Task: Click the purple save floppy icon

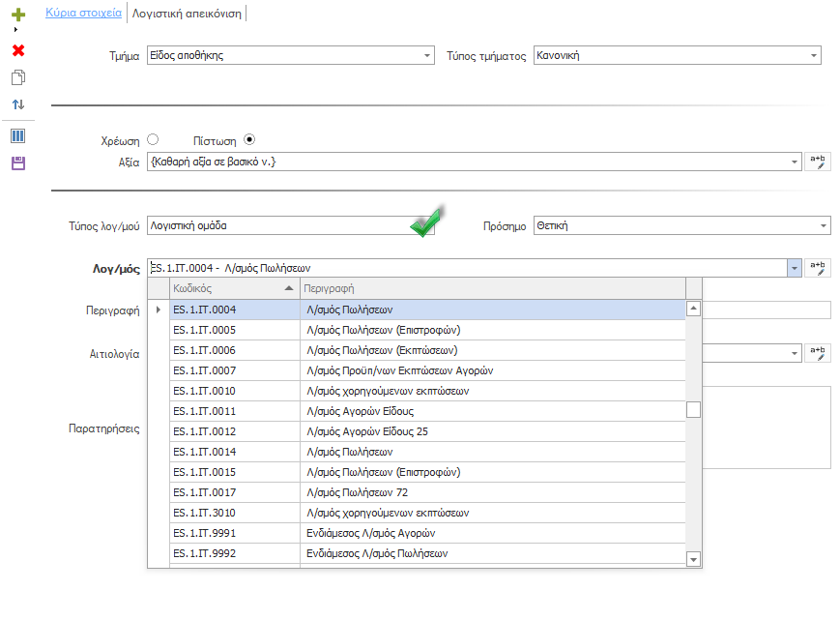Action: (18, 162)
